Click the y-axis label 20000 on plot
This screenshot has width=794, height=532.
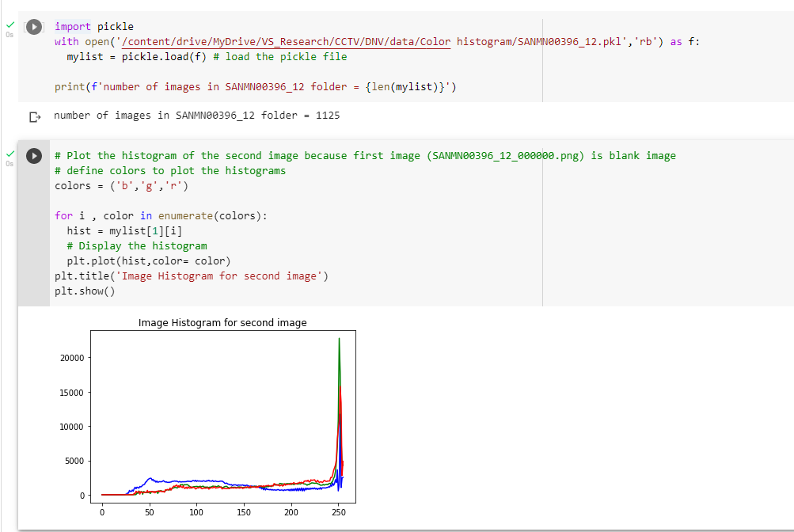click(72, 358)
